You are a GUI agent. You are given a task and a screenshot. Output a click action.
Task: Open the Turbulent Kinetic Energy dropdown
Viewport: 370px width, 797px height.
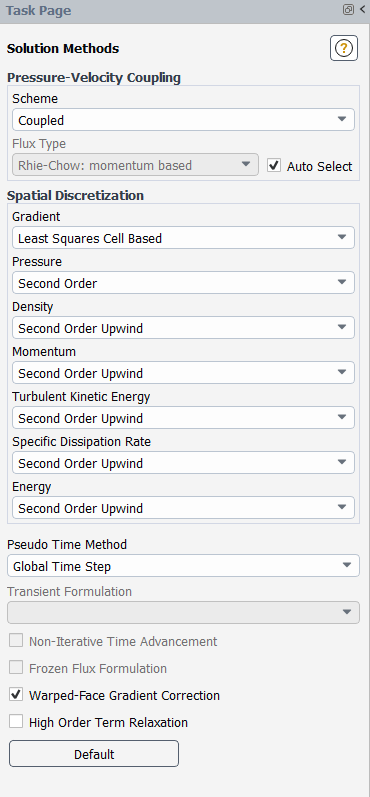pyautogui.click(x=183, y=418)
